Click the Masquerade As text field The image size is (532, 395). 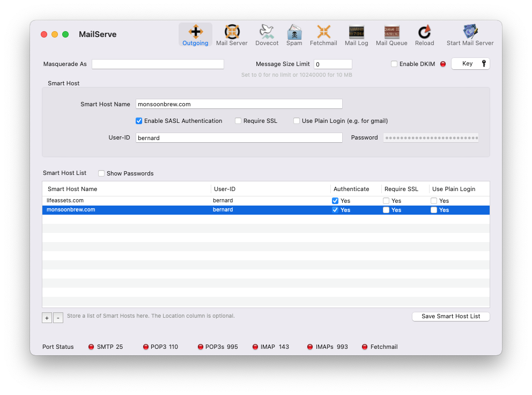pyautogui.click(x=158, y=64)
